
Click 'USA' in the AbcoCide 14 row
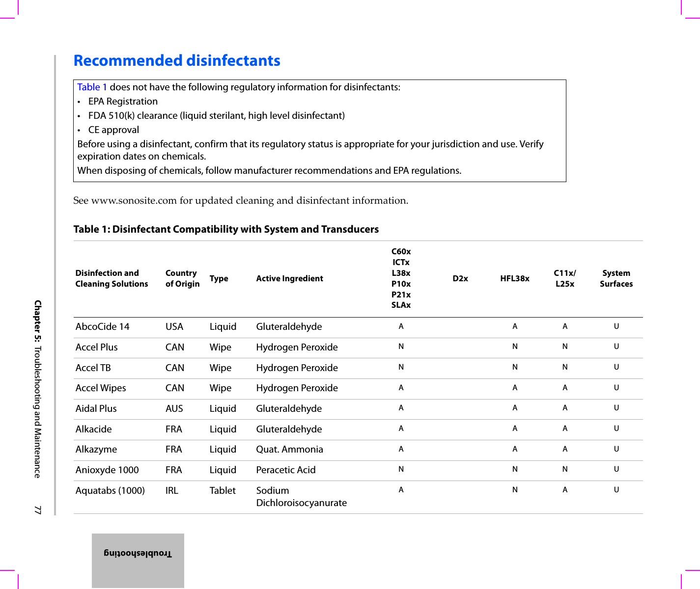174,326
